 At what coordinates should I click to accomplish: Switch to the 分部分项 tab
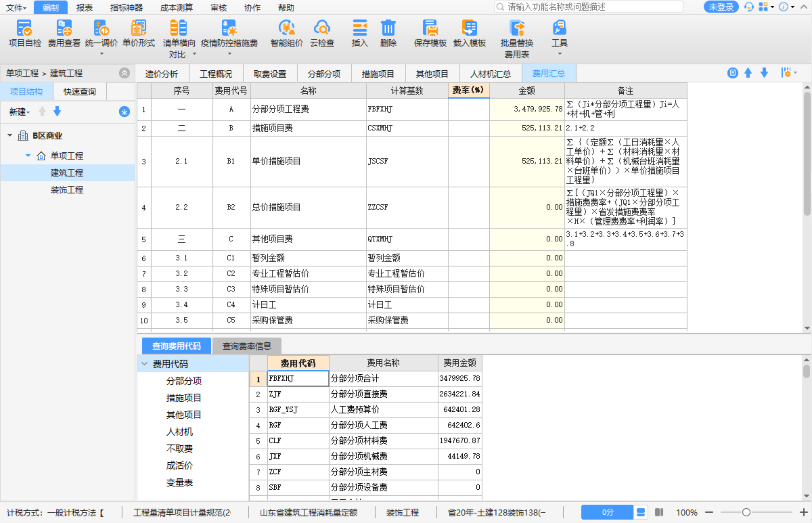click(324, 74)
